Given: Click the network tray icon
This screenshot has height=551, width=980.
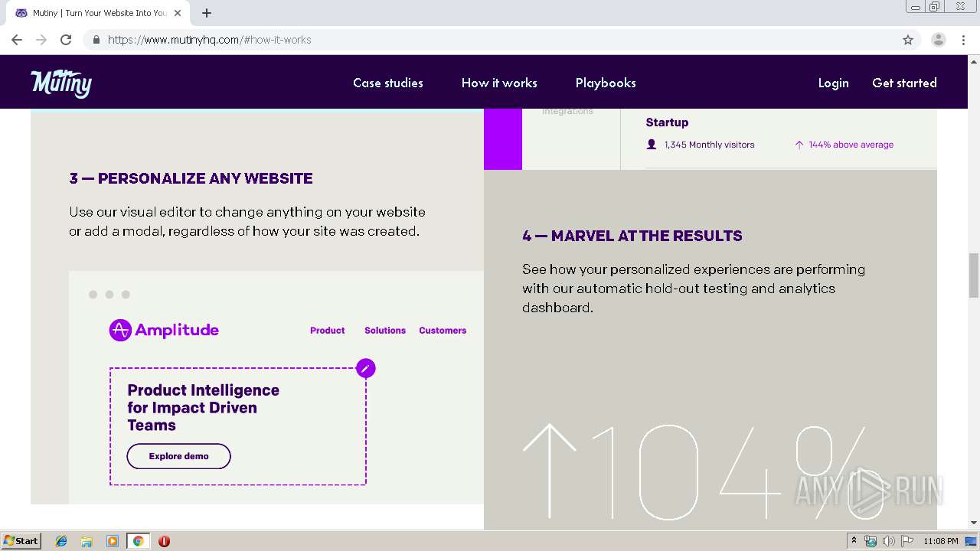Looking at the screenshot, I should pos(871,541).
